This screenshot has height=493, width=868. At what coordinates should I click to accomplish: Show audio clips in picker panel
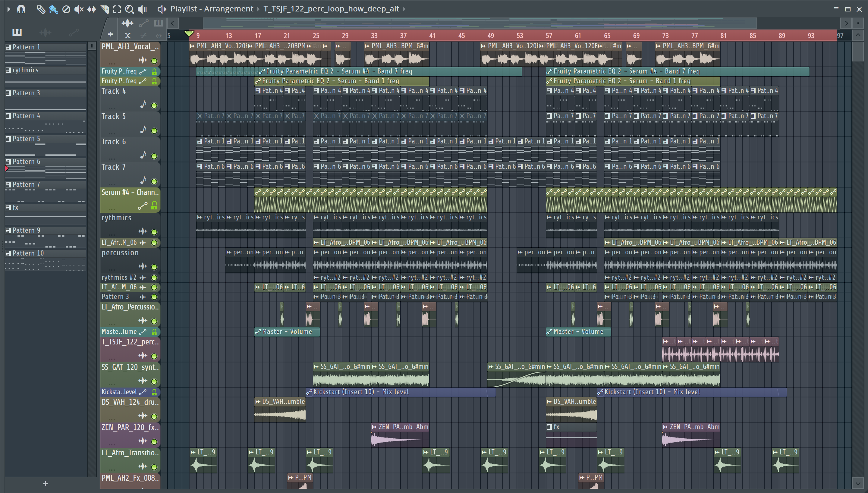pyautogui.click(x=46, y=33)
